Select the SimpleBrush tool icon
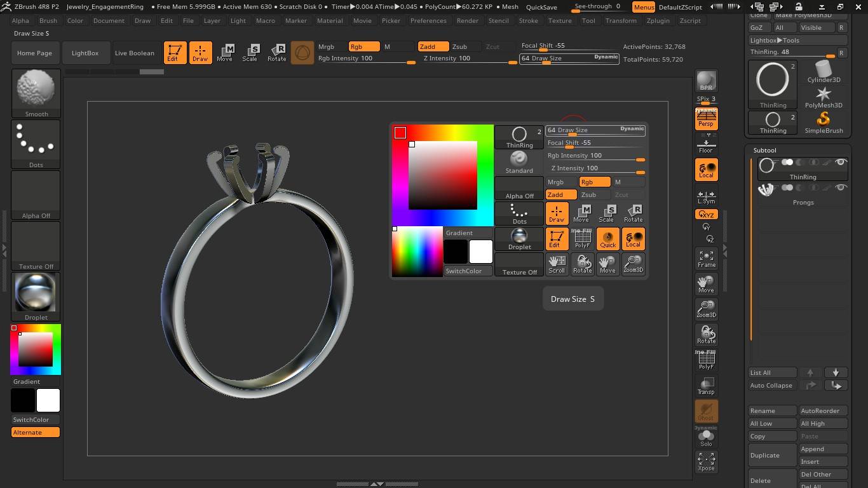This screenshot has width=868, height=488. tap(824, 121)
